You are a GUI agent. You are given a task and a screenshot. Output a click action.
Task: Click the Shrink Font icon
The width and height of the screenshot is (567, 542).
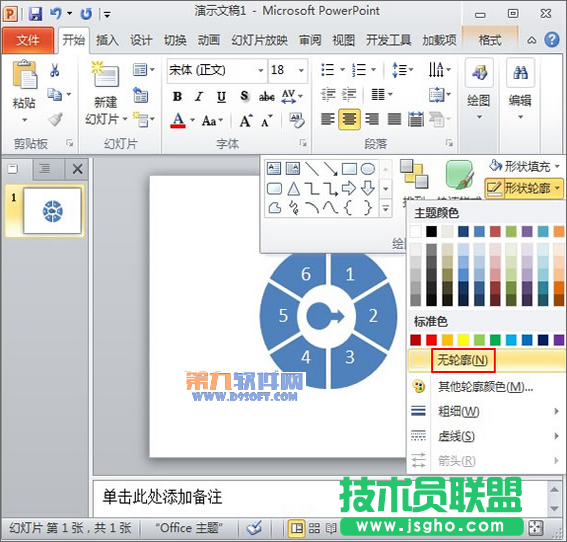click(x=267, y=121)
